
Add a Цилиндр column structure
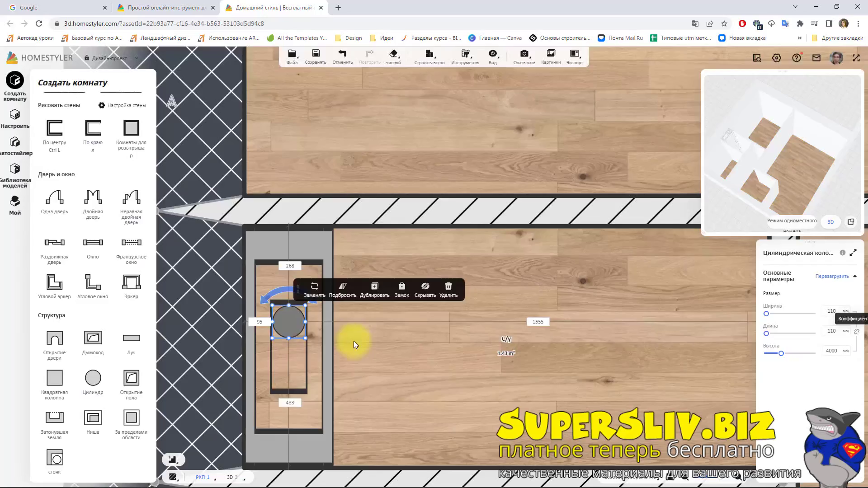93,382
